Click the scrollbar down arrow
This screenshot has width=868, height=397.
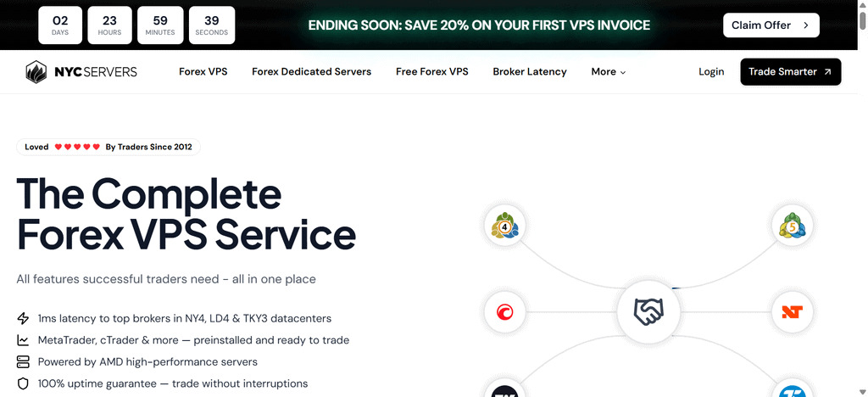coord(862,392)
